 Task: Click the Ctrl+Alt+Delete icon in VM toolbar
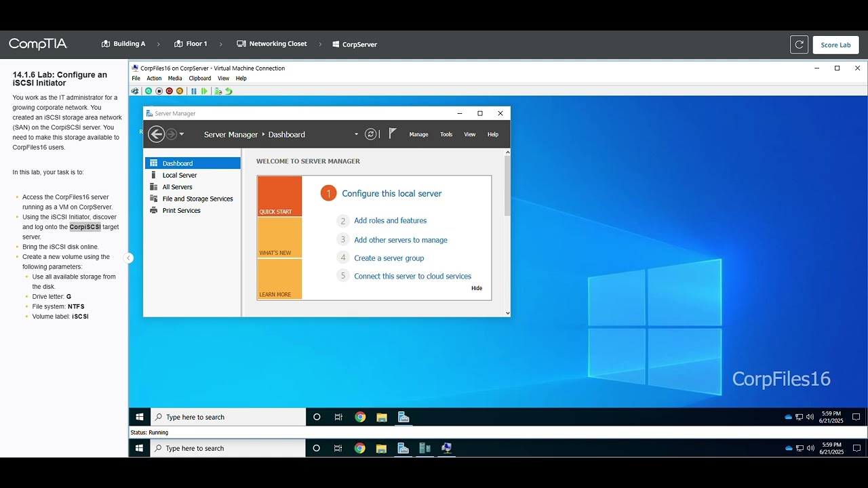click(135, 91)
